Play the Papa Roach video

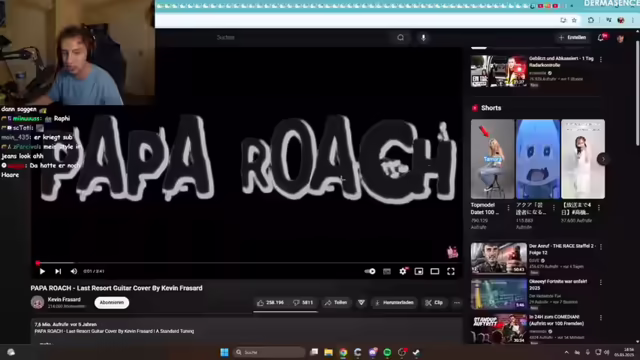pos(42,271)
